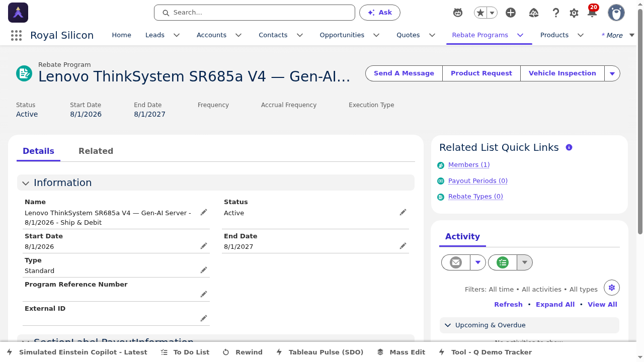644x362 pixels.
Task: Click the new task activity button
Action: (503, 262)
